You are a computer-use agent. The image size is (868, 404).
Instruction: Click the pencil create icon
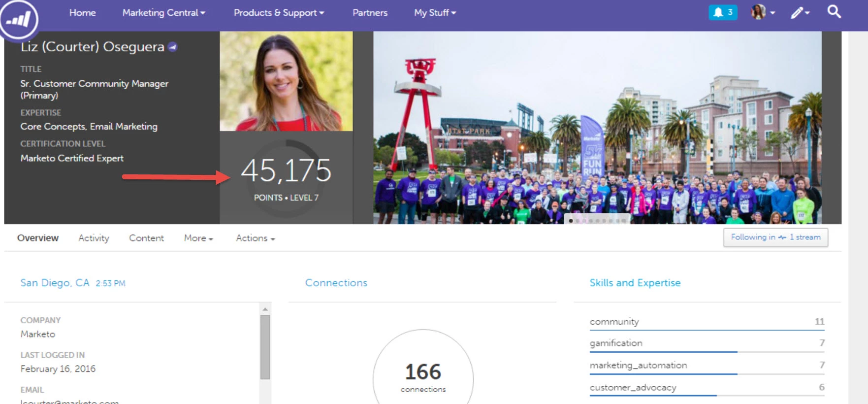[800, 12]
